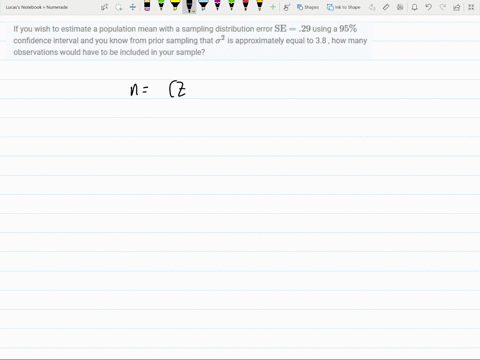This screenshot has width=480, height=360.
Task: Click the question text paragraph
Action: (190, 40)
